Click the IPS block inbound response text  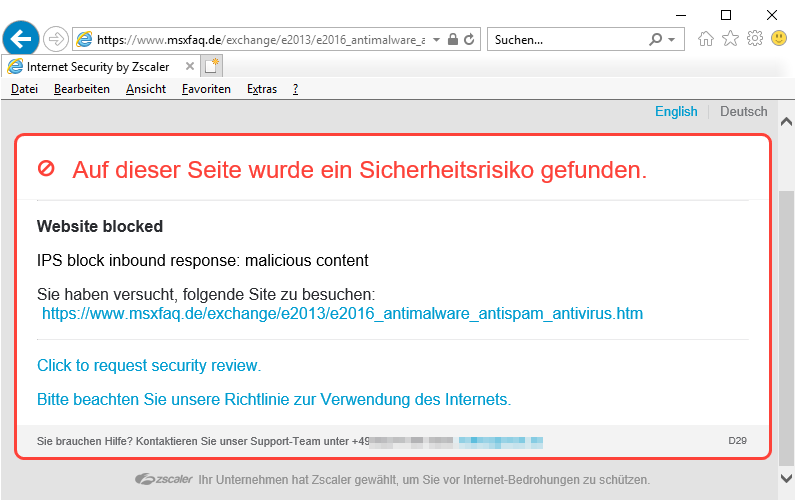[203, 260]
